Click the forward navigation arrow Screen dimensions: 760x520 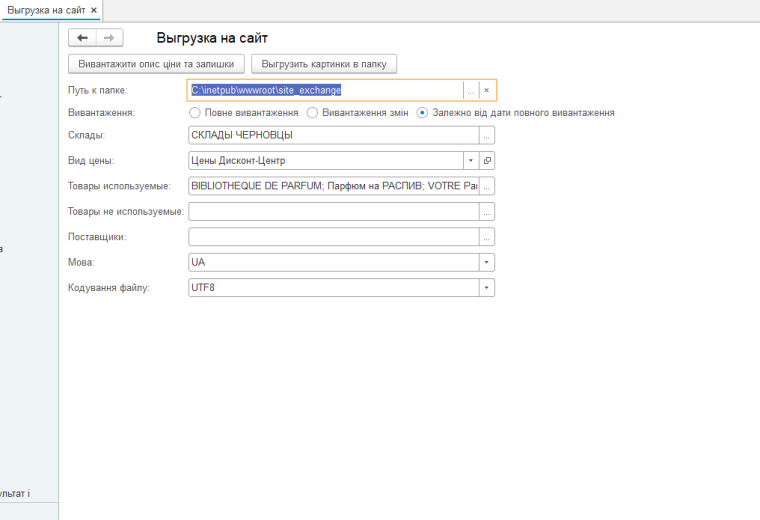(x=108, y=38)
